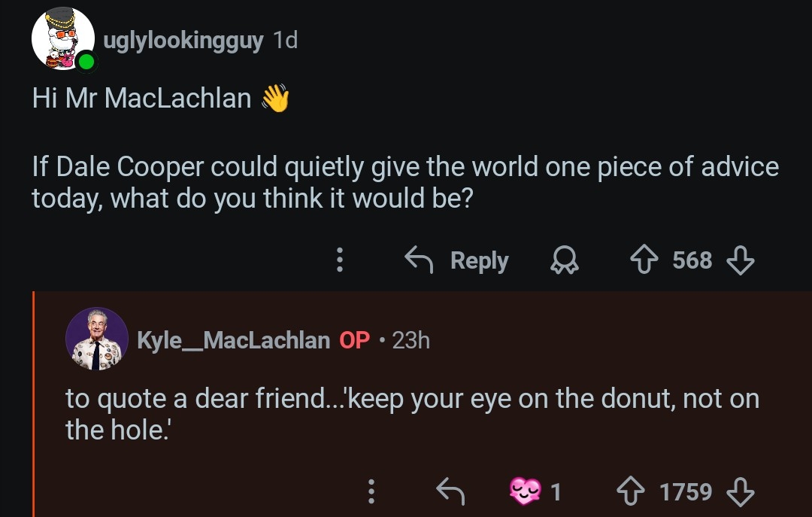Click the 23h timestamp on the reply
Screen dimensions: 812x517
coord(411,340)
